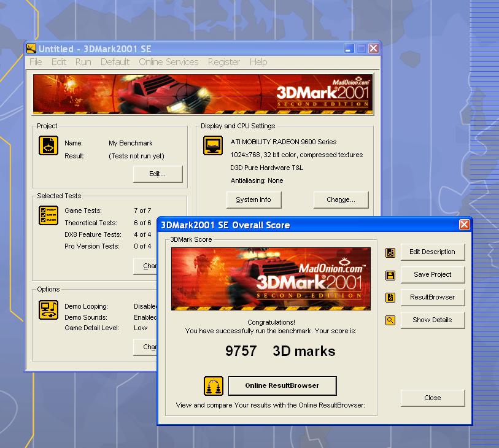Click the ResultBrowser document icon
Screen dimensions: 499x448
[x=390, y=298]
